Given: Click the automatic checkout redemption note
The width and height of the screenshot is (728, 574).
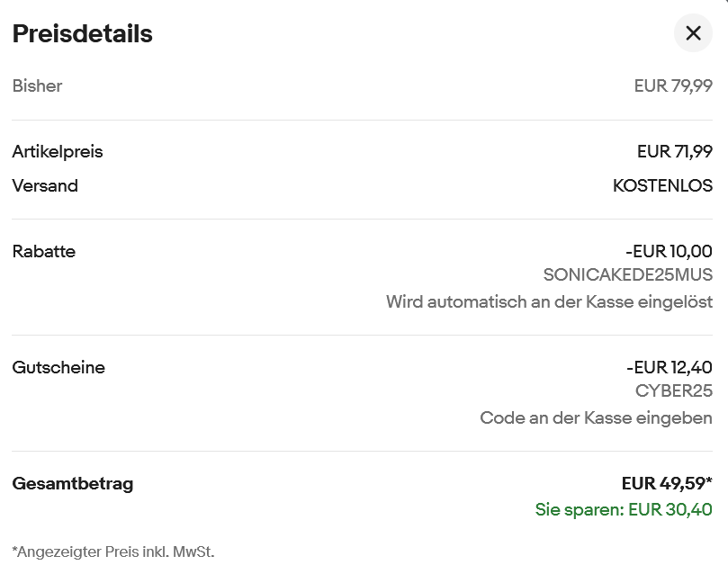Looking at the screenshot, I should tap(549, 302).
